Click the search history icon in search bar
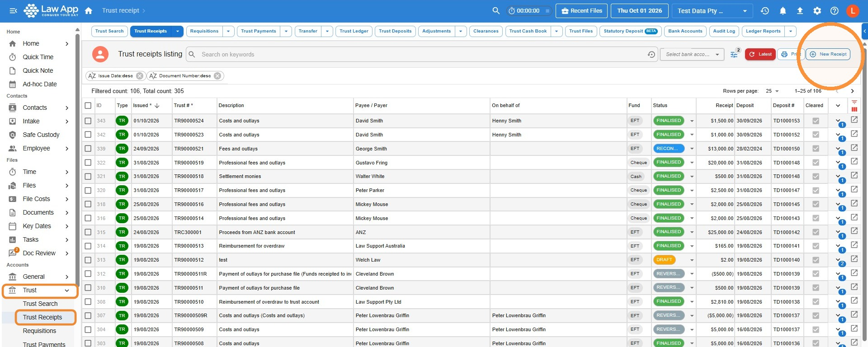The image size is (868, 347). (x=651, y=54)
